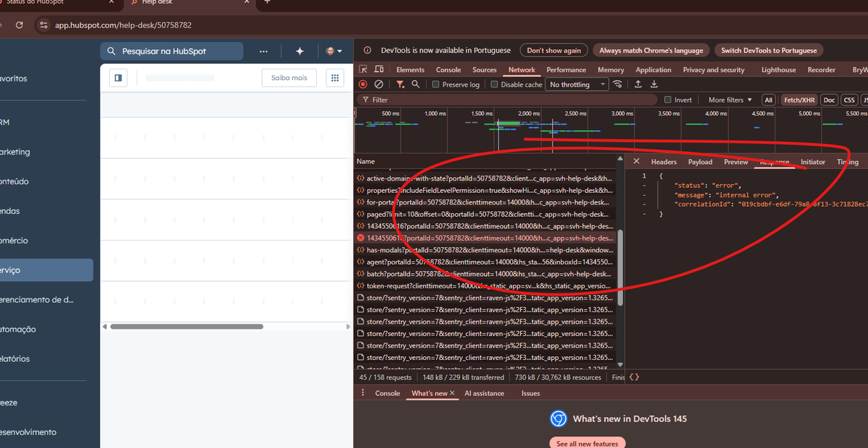868x448 pixels.
Task: Open the Performance panel
Action: click(x=566, y=70)
